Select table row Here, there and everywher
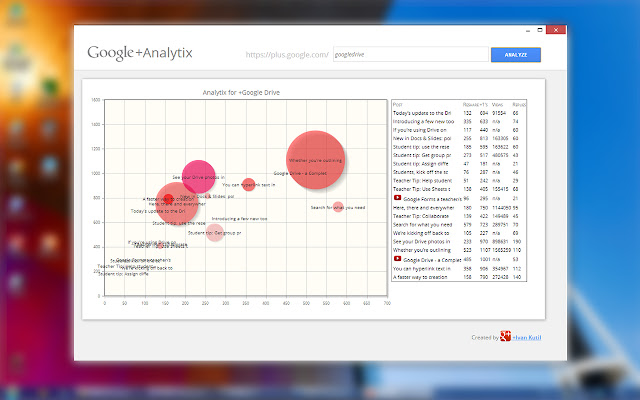Image resolution: width=640 pixels, height=400 pixels. (x=459, y=208)
